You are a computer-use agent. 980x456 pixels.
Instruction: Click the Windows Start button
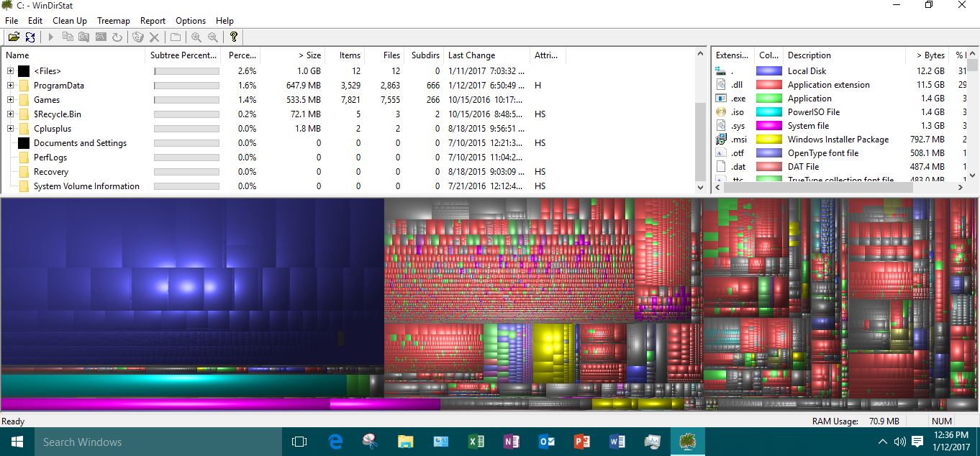coord(17,442)
